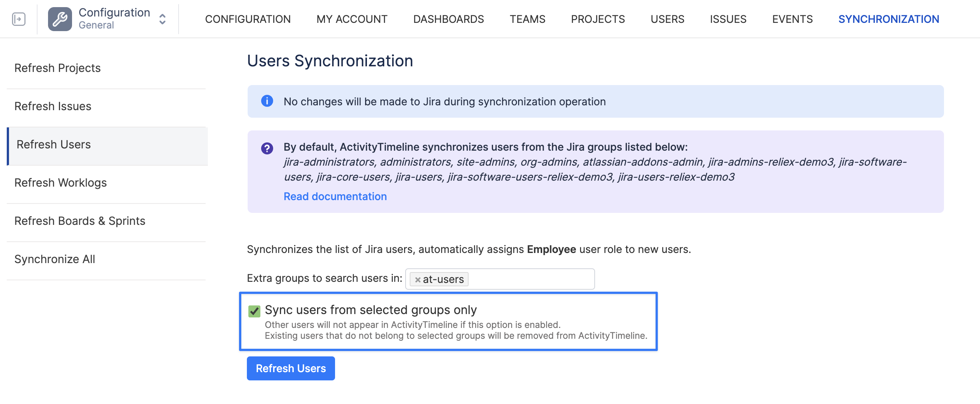The height and width of the screenshot is (404, 980).
Task: Expand the Configuration General switcher chevrons
Action: click(162, 19)
